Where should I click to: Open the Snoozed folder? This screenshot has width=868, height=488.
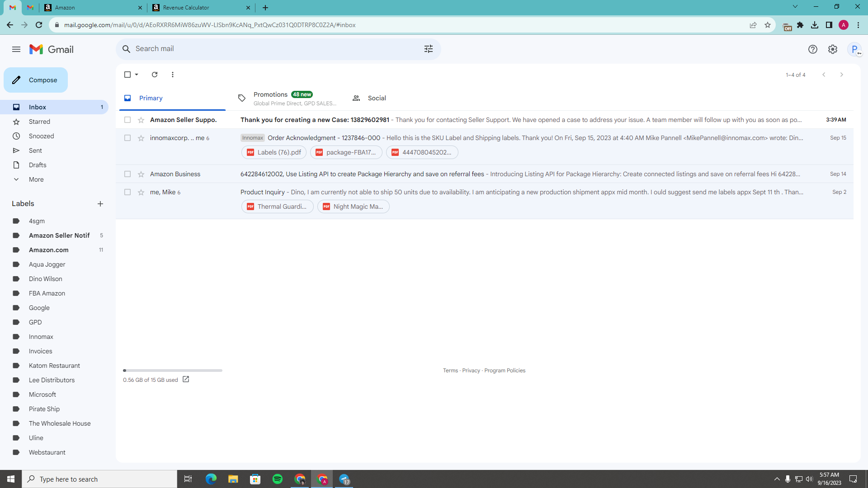54,136
